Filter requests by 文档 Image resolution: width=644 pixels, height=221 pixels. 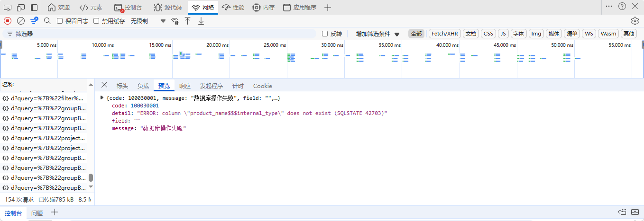pyautogui.click(x=471, y=34)
